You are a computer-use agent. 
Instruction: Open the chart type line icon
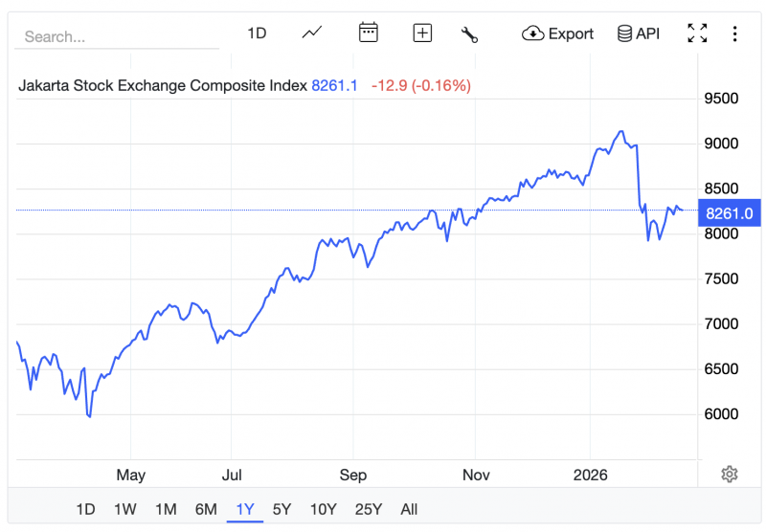312,33
